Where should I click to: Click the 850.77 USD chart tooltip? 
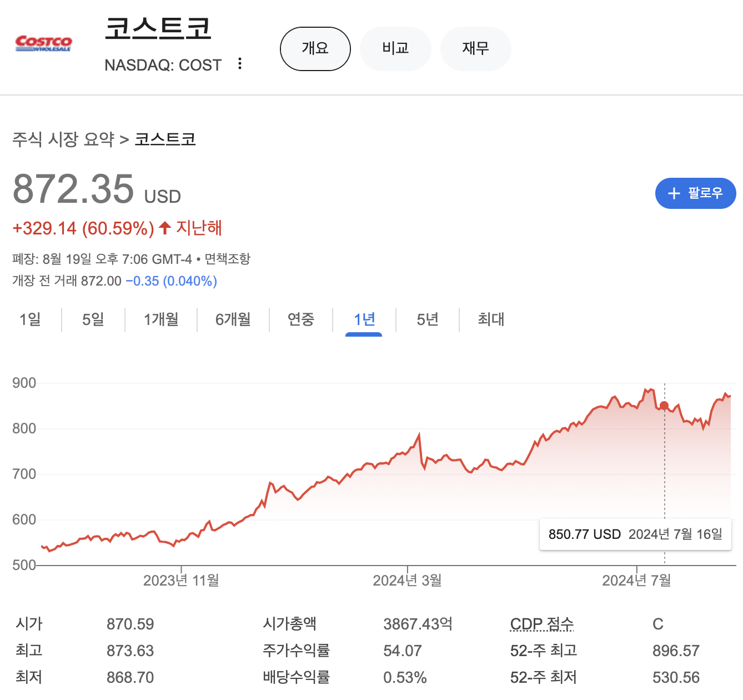pyautogui.click(x=635, y=534)
